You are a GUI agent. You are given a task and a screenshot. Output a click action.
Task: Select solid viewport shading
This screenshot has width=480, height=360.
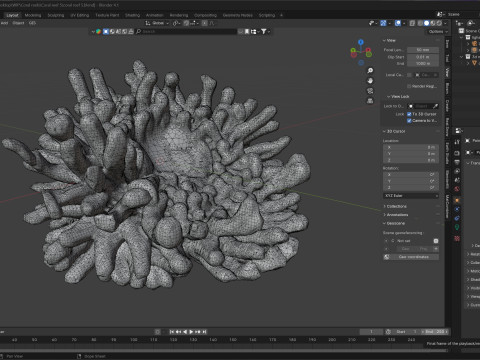(426, 23)
